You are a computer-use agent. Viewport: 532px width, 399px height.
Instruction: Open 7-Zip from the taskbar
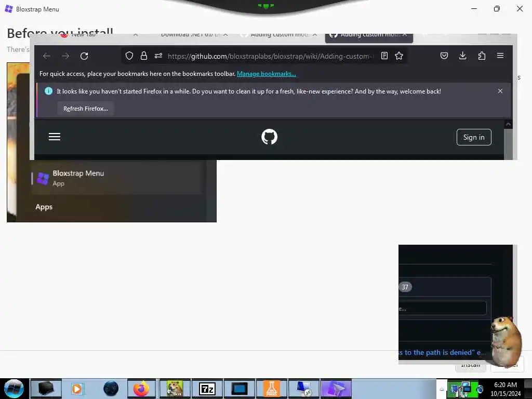tap(207, 389)
